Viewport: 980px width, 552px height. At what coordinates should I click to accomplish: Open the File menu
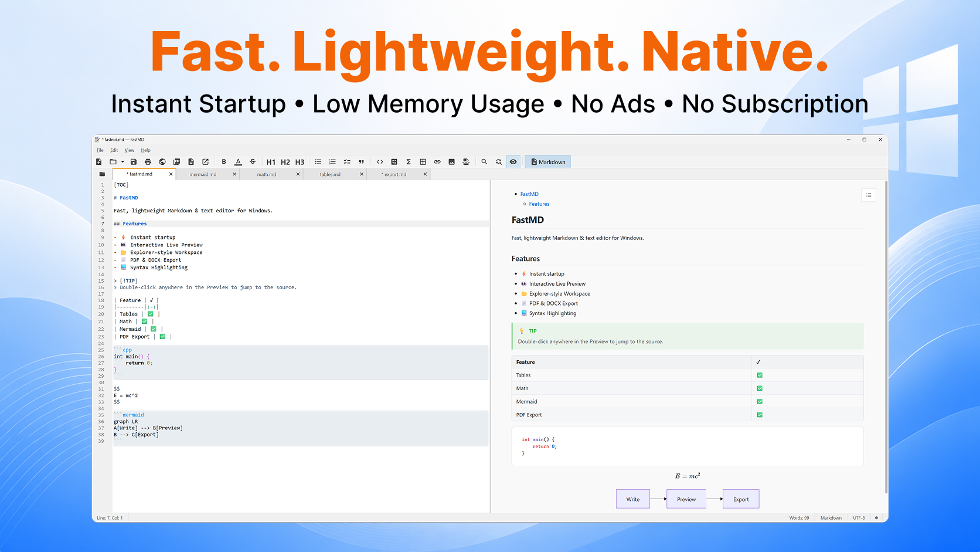[x=100, y=150]
